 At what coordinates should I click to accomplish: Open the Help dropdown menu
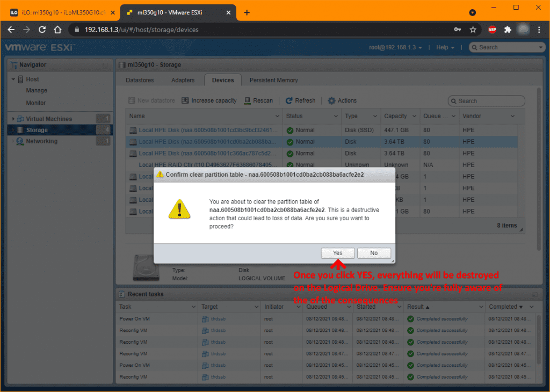click(445, 47)
